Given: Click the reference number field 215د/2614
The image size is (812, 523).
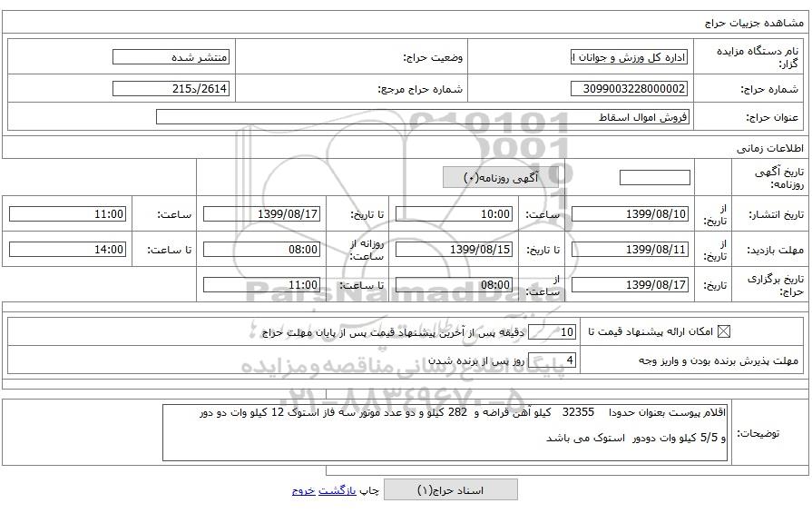Looking at the screenshot, I should [171, 89].
